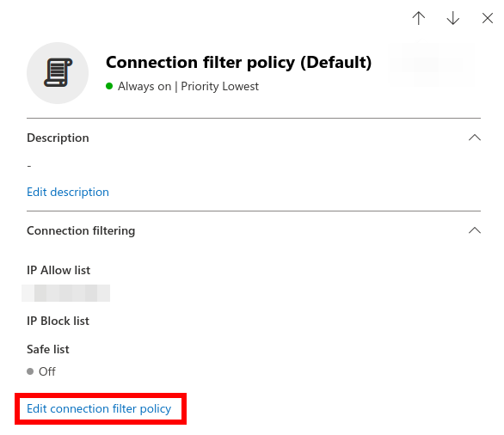Click the Safe list label
Viewport: 504px width, 435px height.
pos(48,349)
